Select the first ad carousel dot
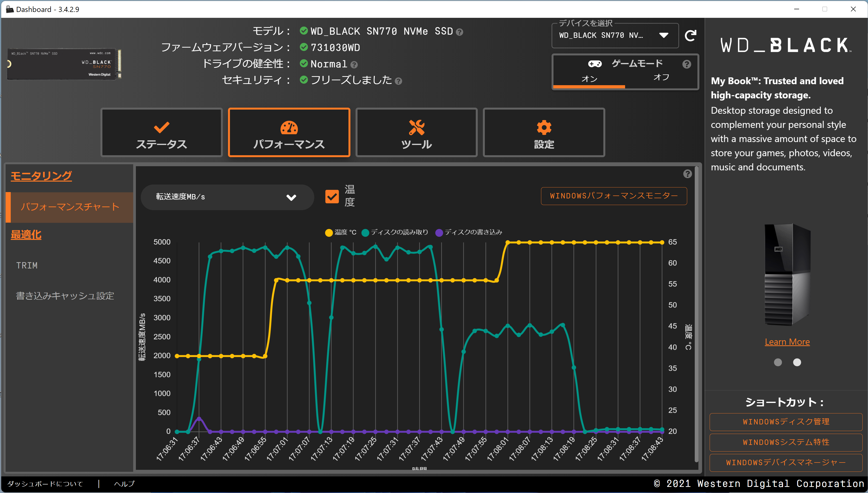Screen dimensions: 868x493 click(778, 362)
